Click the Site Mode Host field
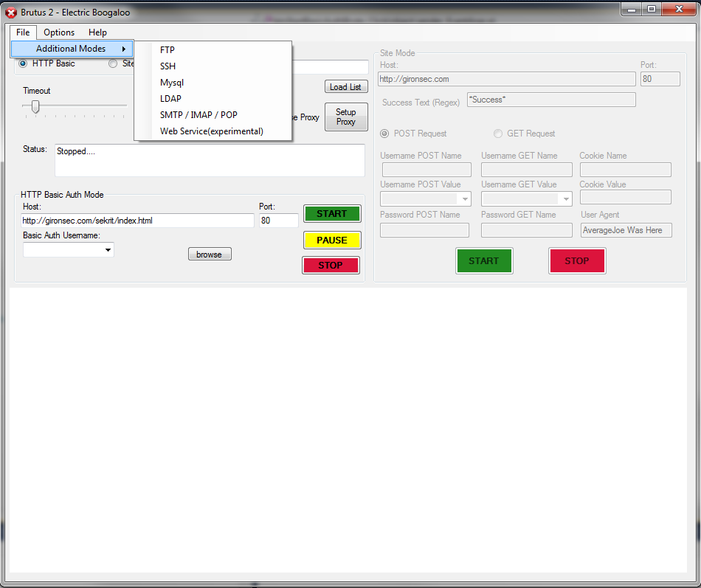The image size is (701, 588). 506,79
